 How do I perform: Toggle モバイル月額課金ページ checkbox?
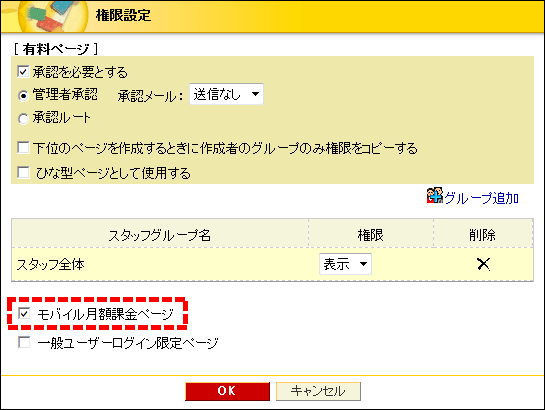pos(24,314)
